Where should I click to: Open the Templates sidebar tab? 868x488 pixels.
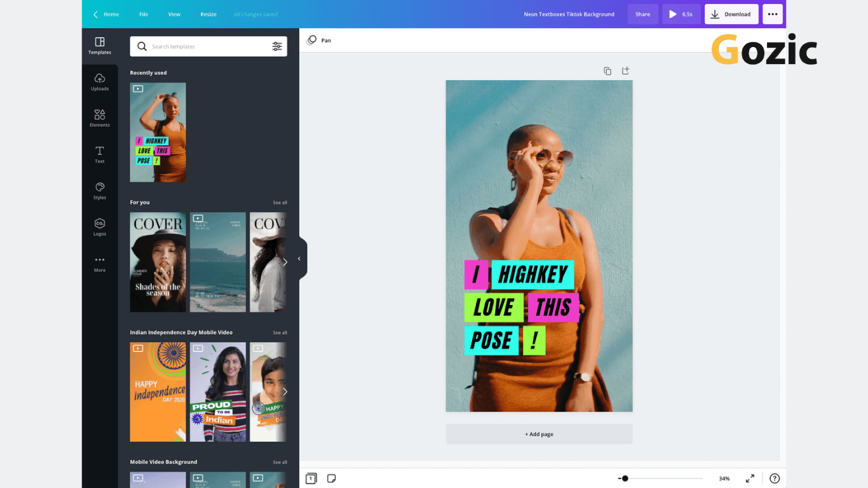100,46
